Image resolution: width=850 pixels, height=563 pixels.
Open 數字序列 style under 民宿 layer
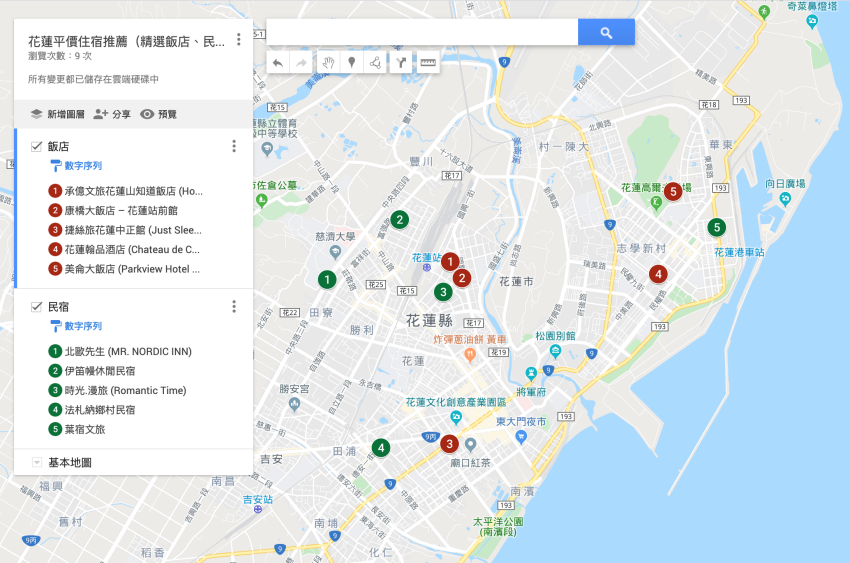(x=76, y=326)
